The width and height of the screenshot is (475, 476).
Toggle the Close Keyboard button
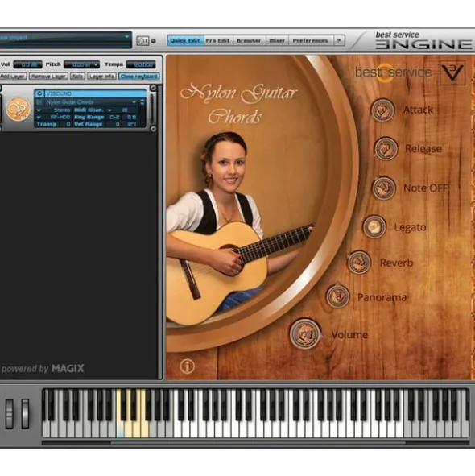[139, 77]
